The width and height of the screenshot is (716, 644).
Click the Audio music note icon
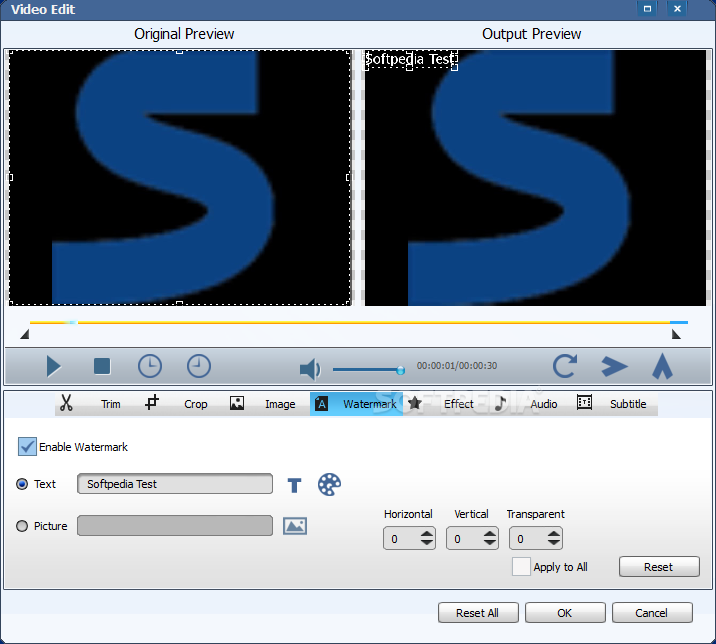(500, 403)
